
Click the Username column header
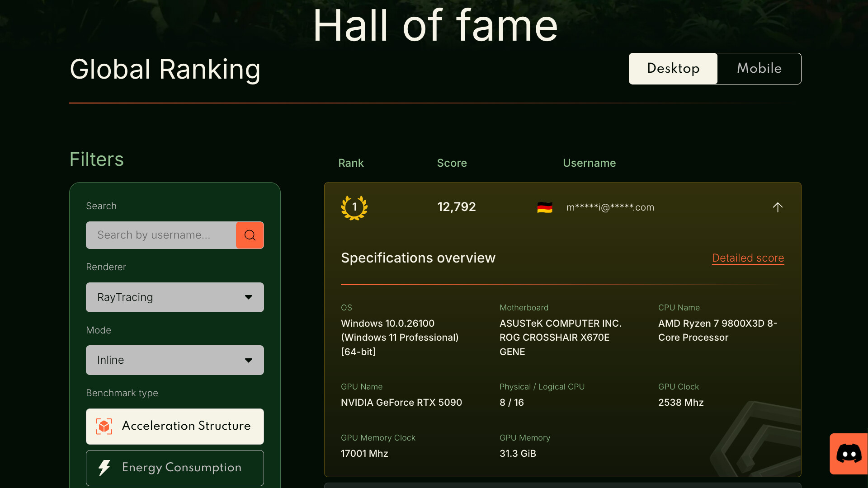tap(590, 163)
